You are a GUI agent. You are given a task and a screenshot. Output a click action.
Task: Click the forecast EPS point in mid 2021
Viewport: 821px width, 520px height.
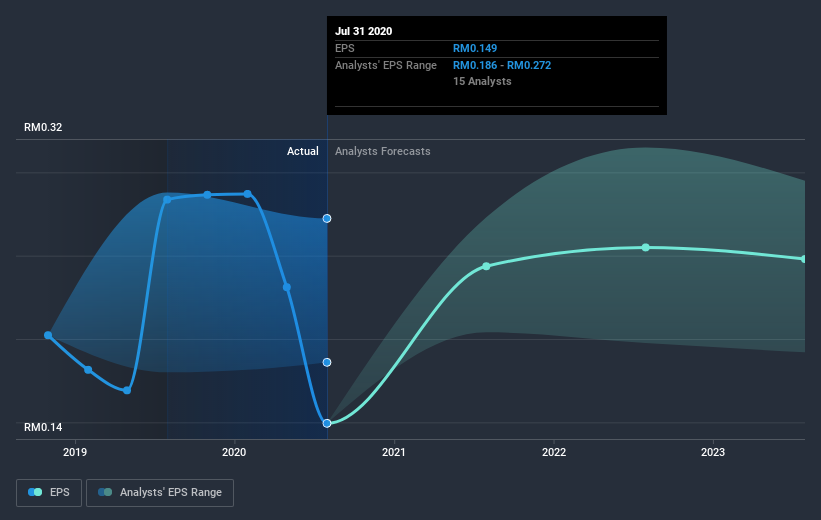[486, 267]
